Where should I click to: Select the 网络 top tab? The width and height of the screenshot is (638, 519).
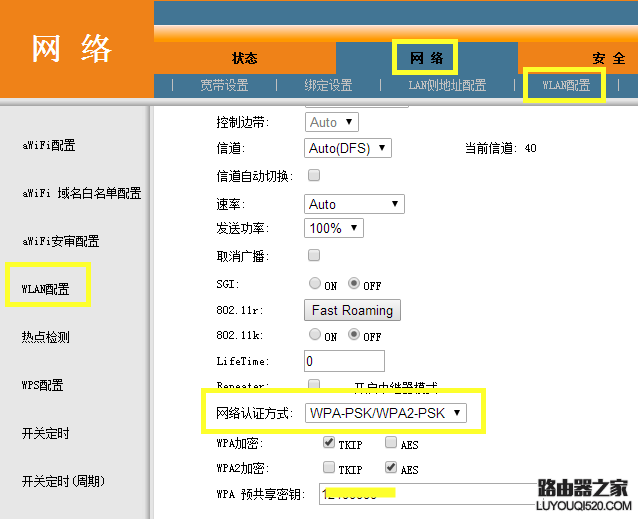(x=426, y=58)
